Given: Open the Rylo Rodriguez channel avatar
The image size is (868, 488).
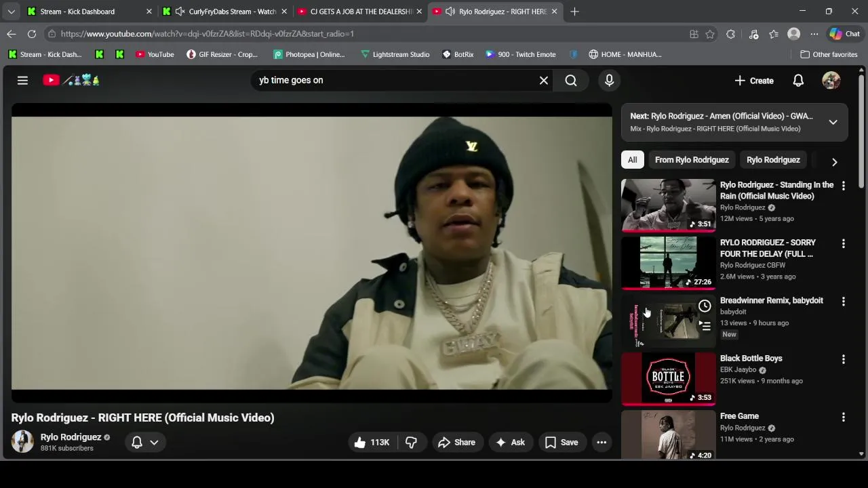Looking at the screenshot, I should coord(22,442).
